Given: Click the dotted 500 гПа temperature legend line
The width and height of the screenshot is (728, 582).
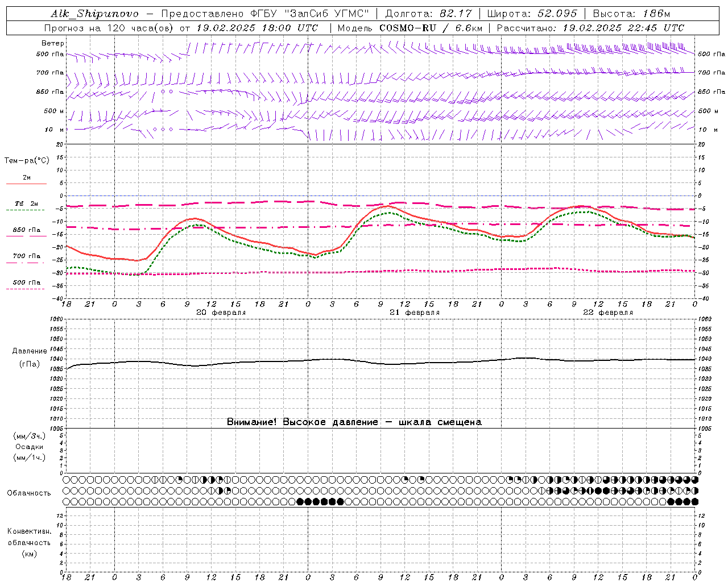Looking at the screenshot, I should (26, 289).
